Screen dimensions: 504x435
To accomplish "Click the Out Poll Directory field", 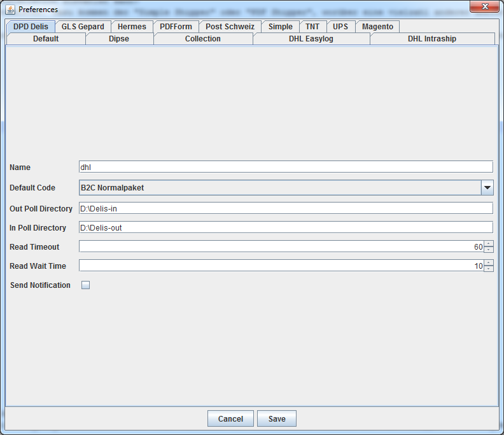I will pos(286,208).
